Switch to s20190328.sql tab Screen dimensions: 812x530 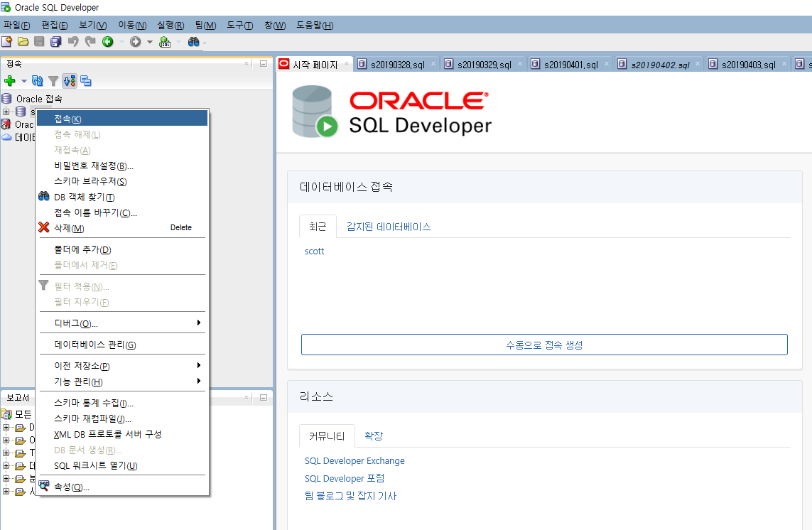(x=397, y=64)
